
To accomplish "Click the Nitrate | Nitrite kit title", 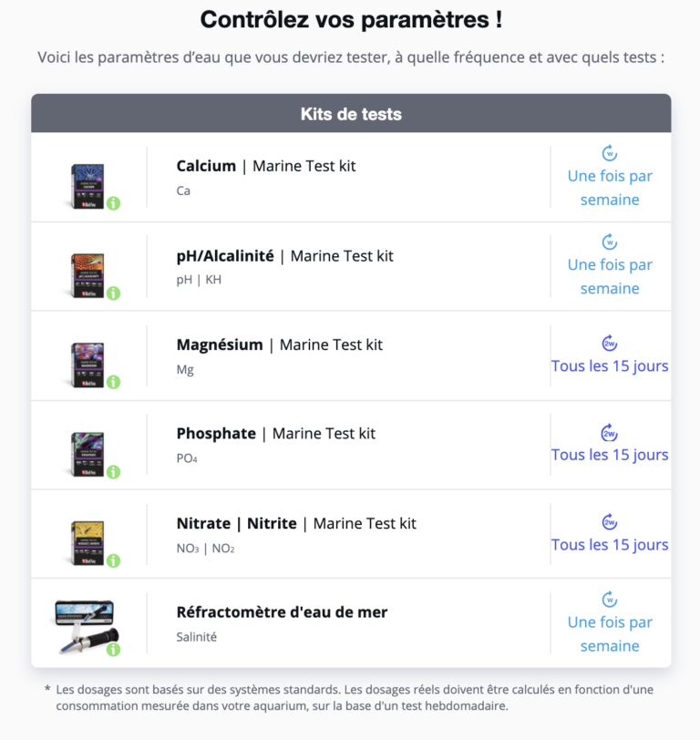I will pyautogui.click(x=296, y=523).
